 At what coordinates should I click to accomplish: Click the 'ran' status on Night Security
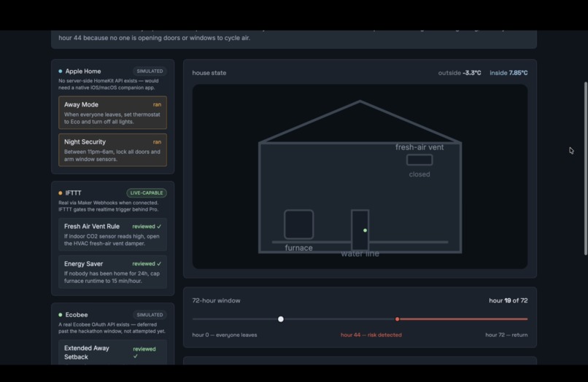click(x=157, y=142)
